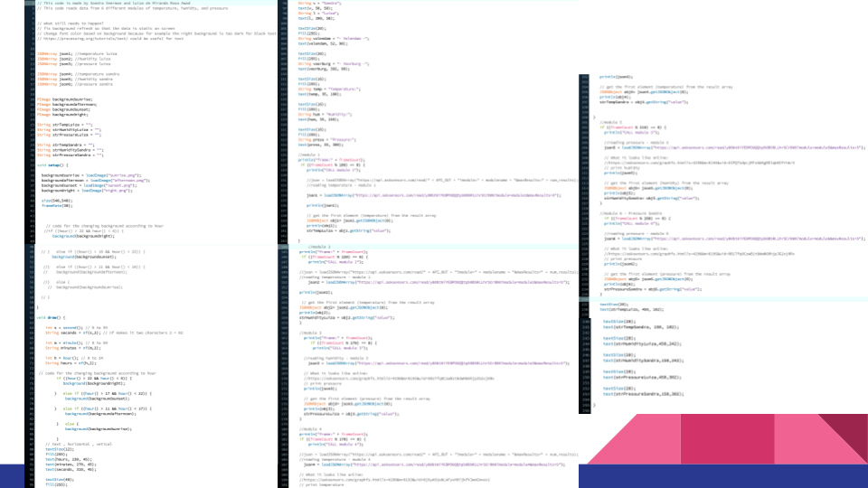Click the 'void draw() {' line
Screen dimensions: 868x488
coord(51,317)
